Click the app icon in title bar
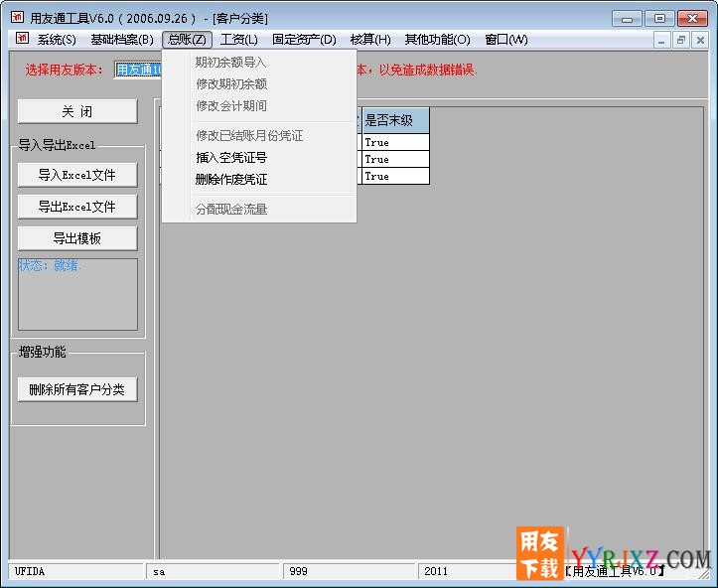 coord(18,18)
